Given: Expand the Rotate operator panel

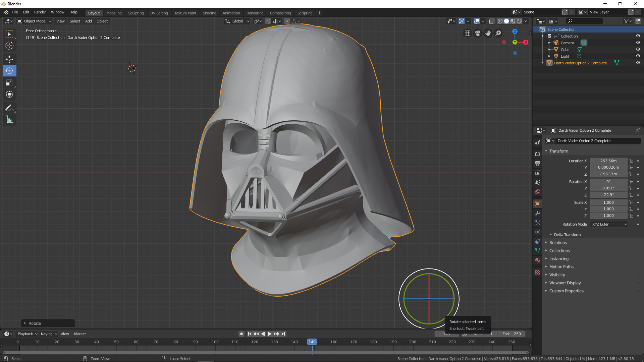Looking at the screenshot, I should (48, 323).
